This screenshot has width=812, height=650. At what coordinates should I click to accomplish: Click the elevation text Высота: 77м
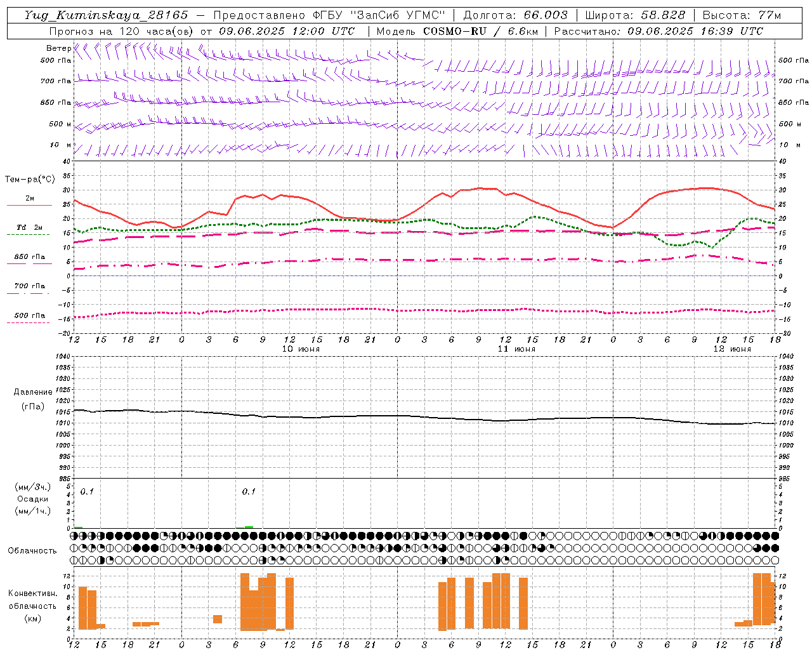742,15
